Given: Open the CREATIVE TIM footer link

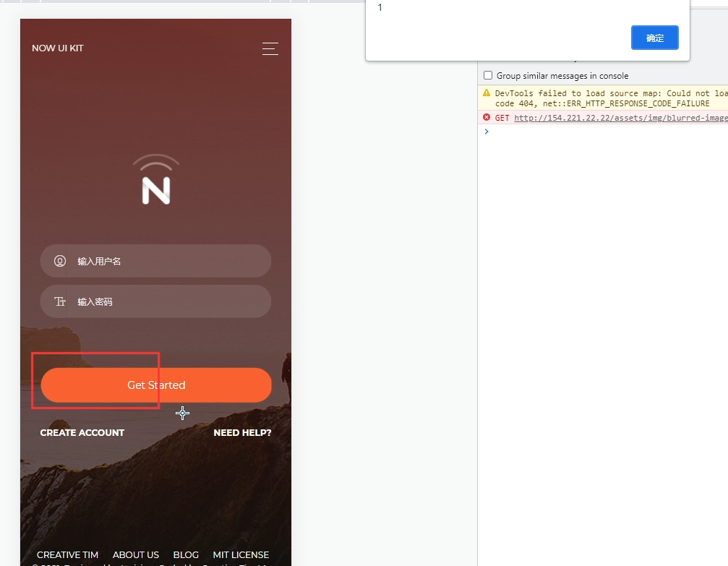Looking at the screenshot, I should point(67,555).
